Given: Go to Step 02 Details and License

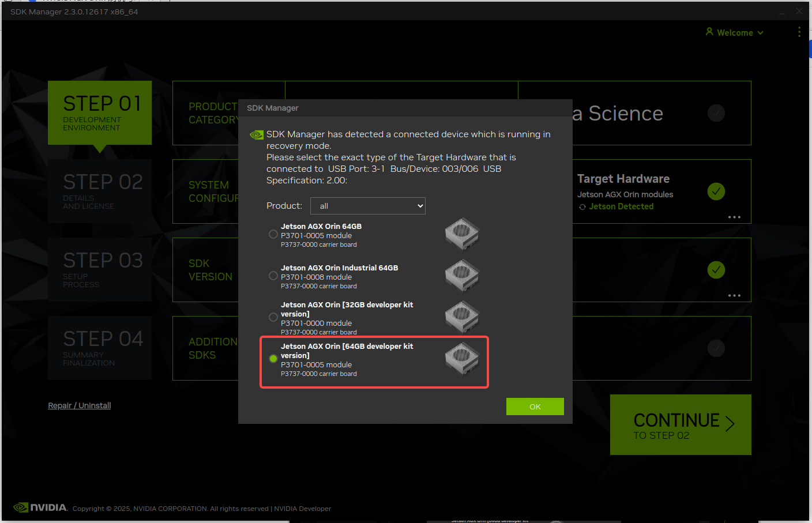Looking at the screenshot, I should [100, 191].
